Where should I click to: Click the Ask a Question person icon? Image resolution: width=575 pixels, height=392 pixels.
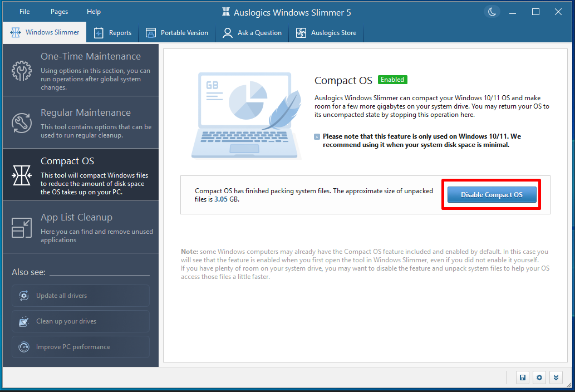pyautogui.click(x=227, y=33)
